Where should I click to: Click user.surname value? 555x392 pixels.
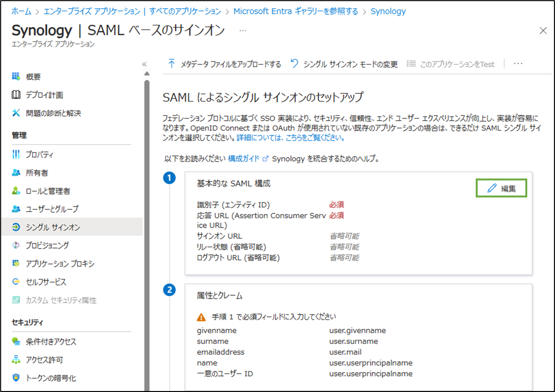pos(354,341)
